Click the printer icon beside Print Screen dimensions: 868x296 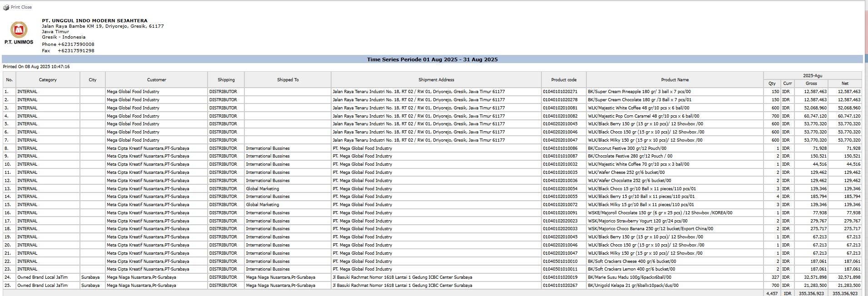point(6,7)
